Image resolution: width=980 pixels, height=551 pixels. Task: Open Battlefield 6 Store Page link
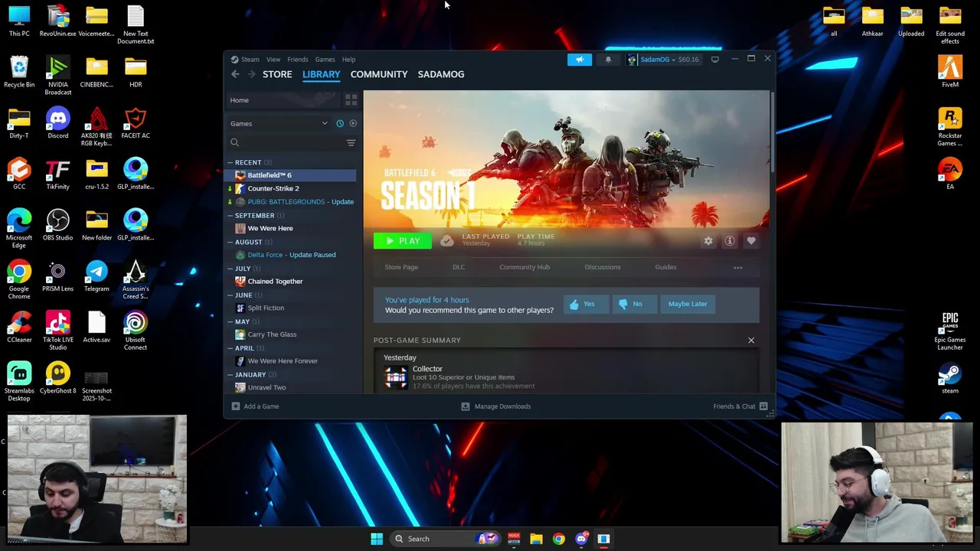point(401,267)
